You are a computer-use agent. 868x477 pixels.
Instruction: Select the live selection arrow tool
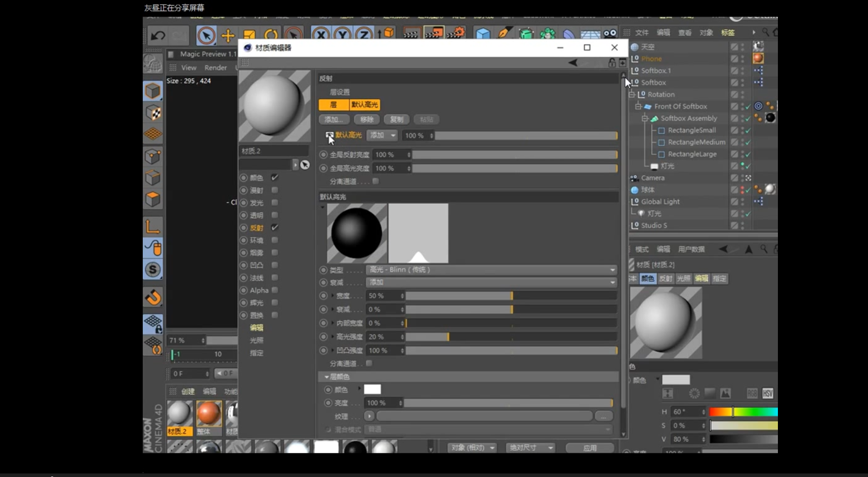point(206,35)
